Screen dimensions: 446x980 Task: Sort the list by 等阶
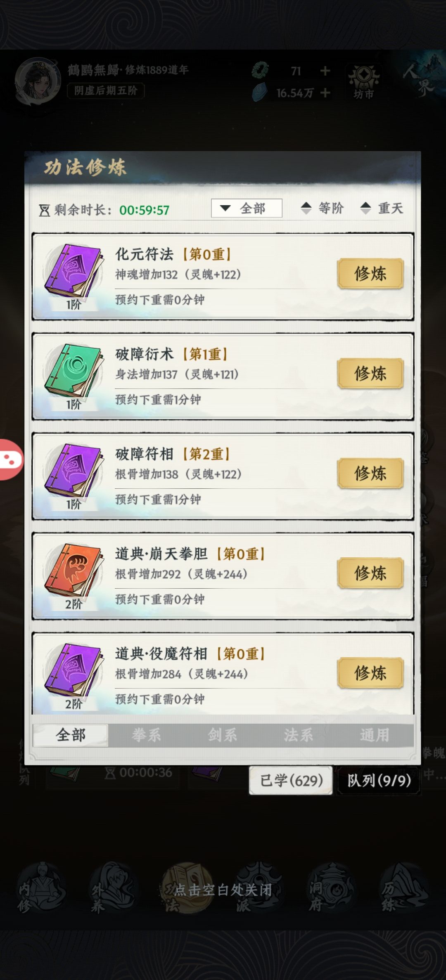pos(322,208)
